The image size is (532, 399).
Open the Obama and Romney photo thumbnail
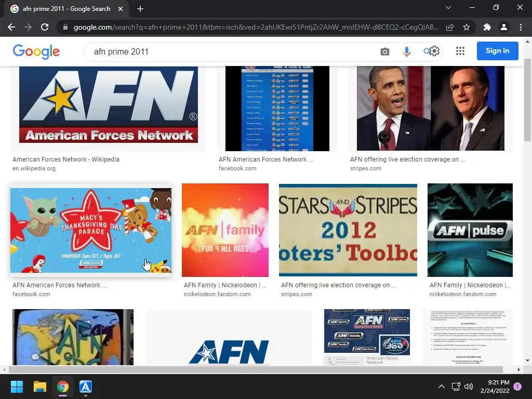(x=431, y=108)
